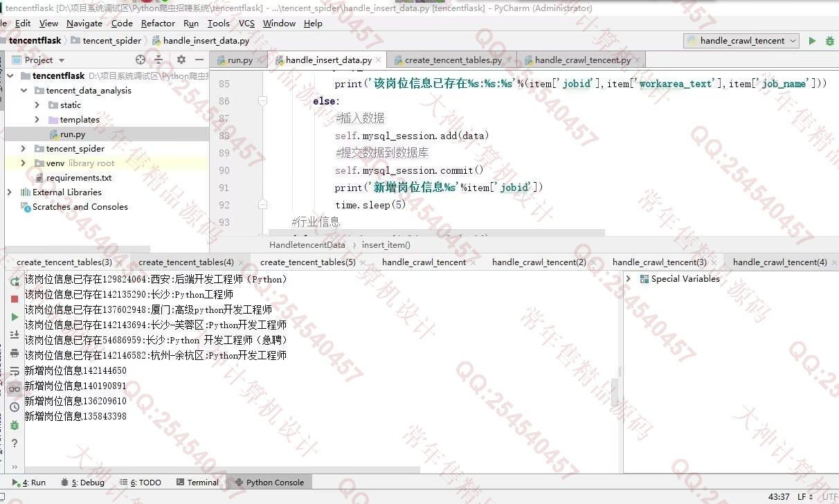Screen dimensions: 839x504
Task: Open the 5: Debug tool window
Action: click(x=82, y=483)
